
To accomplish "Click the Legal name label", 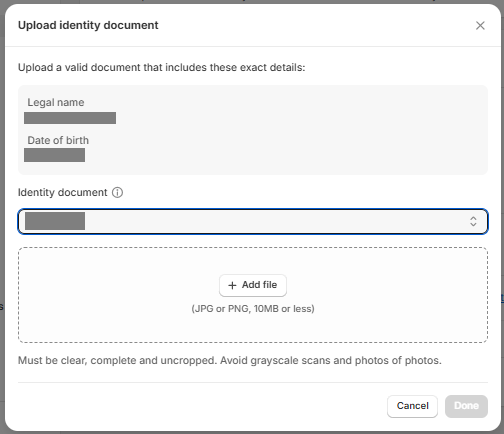I will 56,102.
